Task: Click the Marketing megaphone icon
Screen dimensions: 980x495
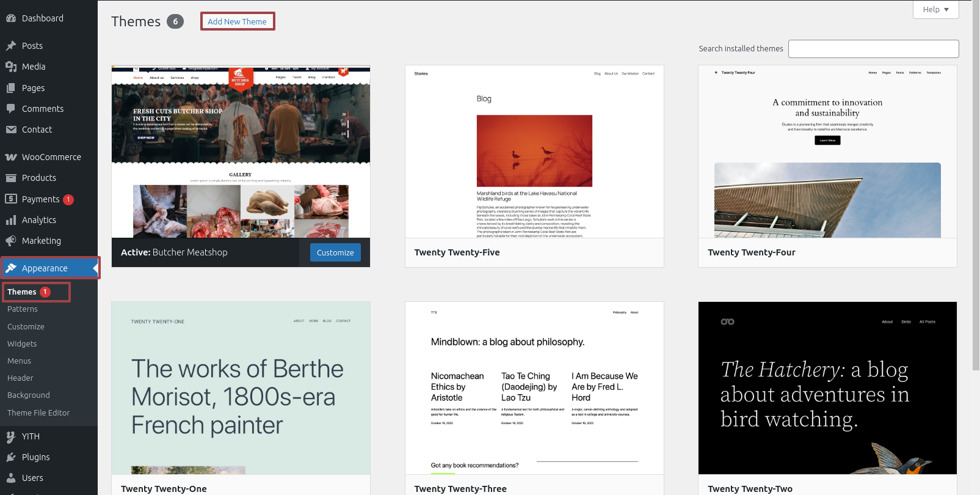Action: coord(11,241)
